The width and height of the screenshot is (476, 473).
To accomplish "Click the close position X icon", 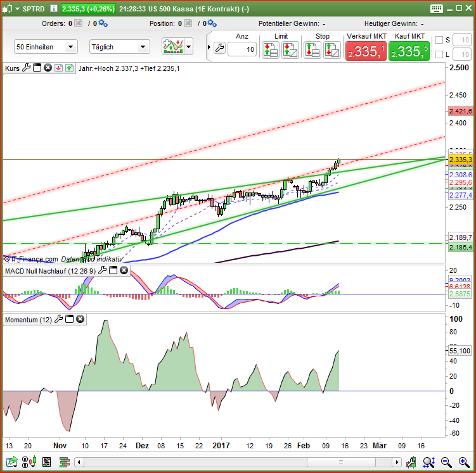I will (x=188, y=23).
